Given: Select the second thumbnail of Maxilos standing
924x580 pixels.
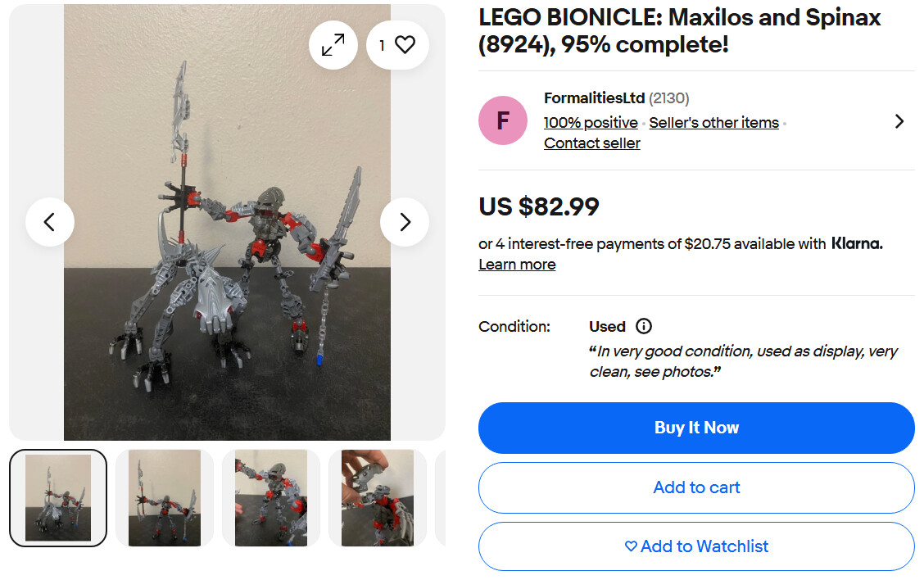Looking at the screenshot, I should pos(165,497).
